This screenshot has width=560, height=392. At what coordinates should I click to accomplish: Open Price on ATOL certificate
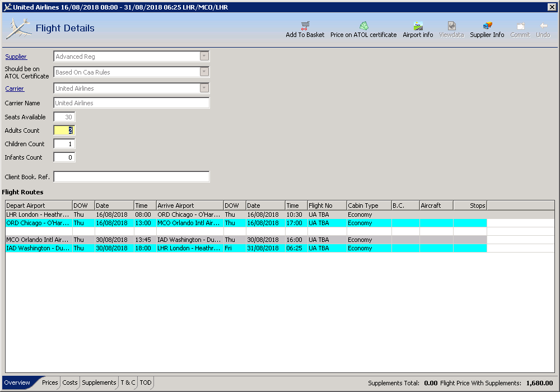(363, 30)
